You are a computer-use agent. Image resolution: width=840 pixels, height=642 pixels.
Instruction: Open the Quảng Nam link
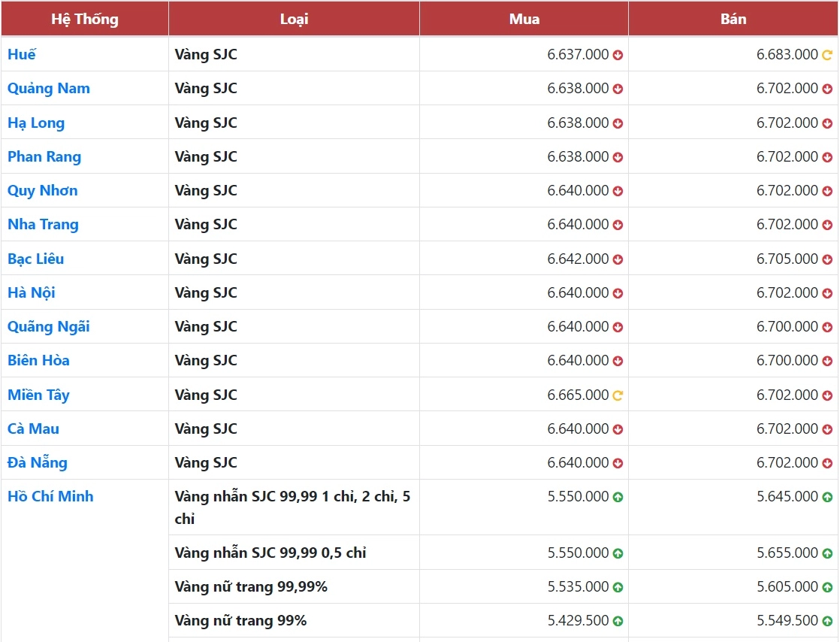click(x=49, y=89)
